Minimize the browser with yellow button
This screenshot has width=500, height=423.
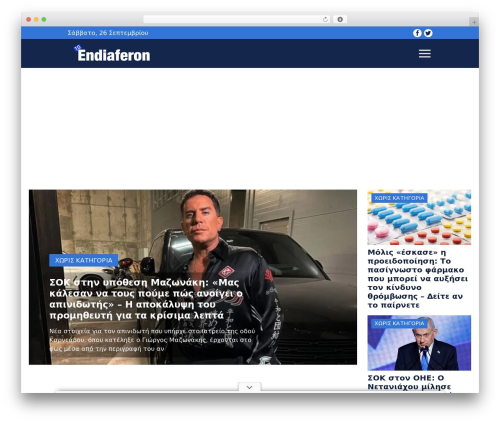click(36, 19)
